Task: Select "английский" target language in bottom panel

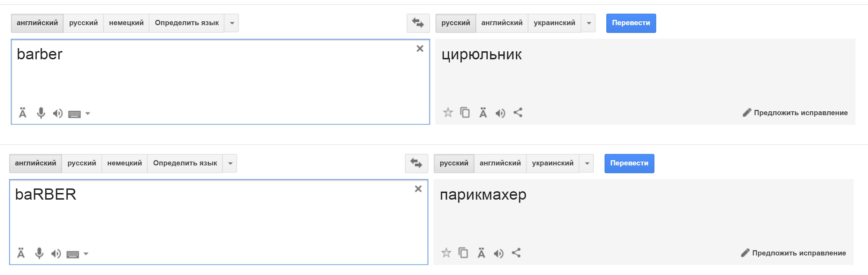Action: point(500,163)
